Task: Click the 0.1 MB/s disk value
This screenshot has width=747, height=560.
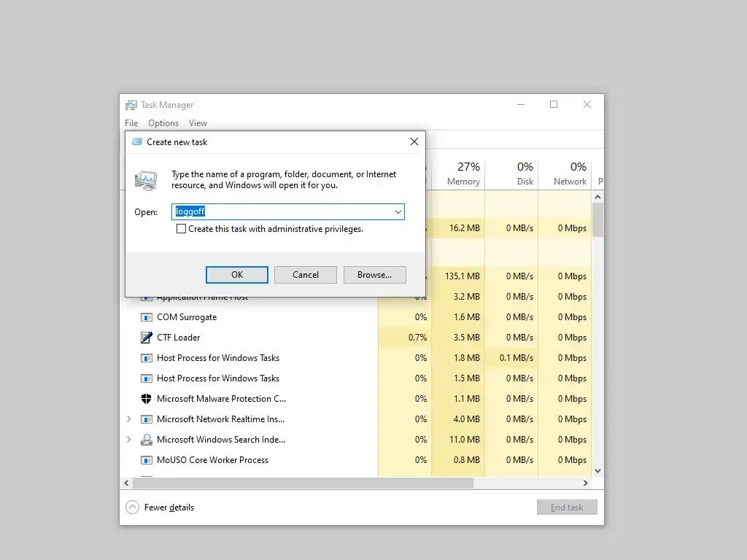Action: click(x=516, y=358)
